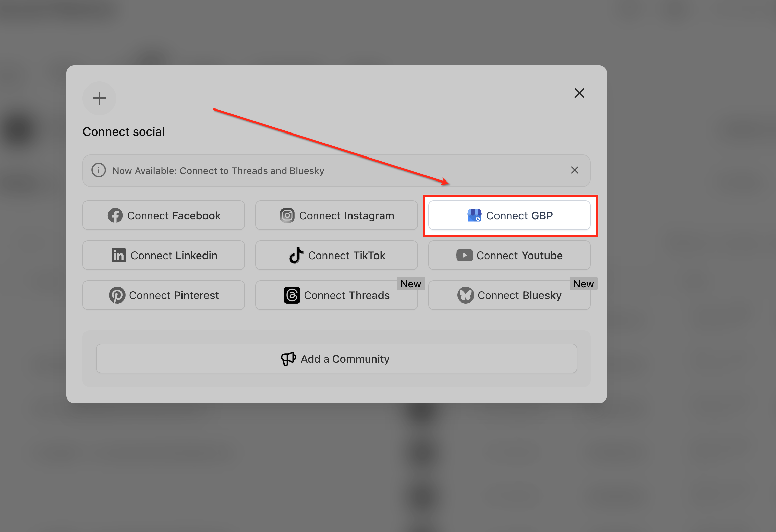Click the plus circle icon at the top of the dialog
This screenshot has height=532, width=776.
click(99, 98)
